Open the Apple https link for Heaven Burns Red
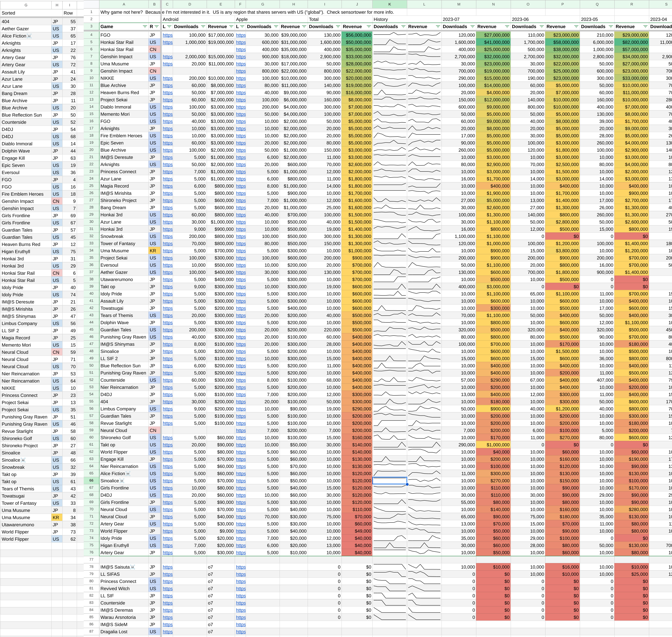The image size is (672, 637). pos(241,93)
